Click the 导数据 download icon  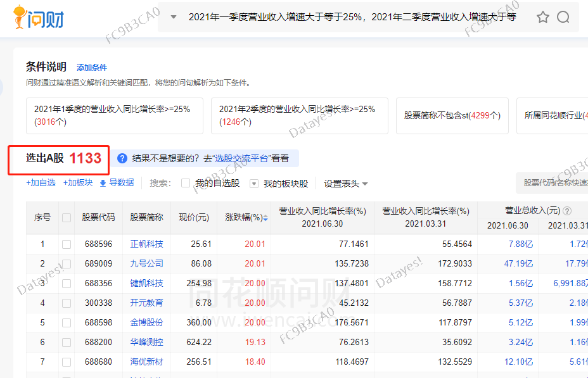103,183
